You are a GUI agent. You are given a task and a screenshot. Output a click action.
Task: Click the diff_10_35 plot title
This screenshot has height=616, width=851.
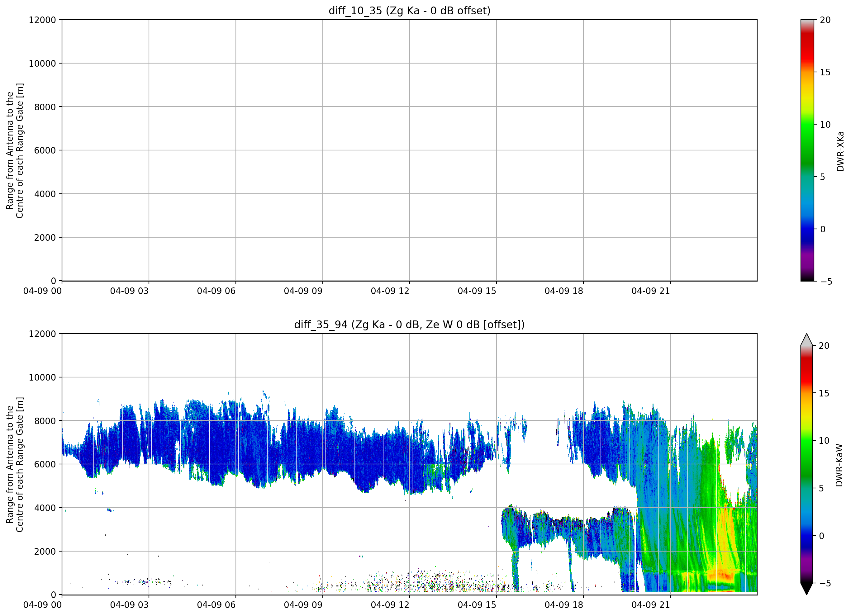coord(409,11)
